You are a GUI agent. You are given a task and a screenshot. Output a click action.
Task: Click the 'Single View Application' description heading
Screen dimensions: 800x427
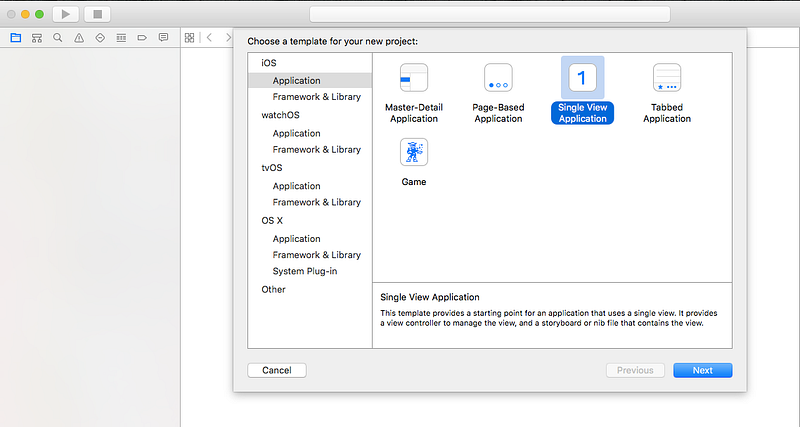[430, 297]
